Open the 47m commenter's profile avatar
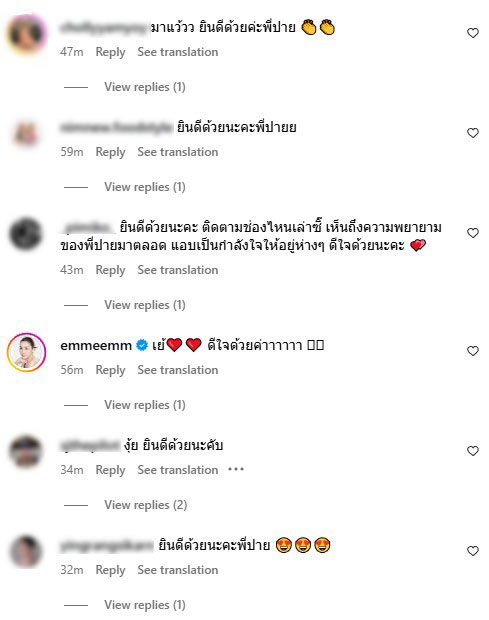 coord(26,34)
